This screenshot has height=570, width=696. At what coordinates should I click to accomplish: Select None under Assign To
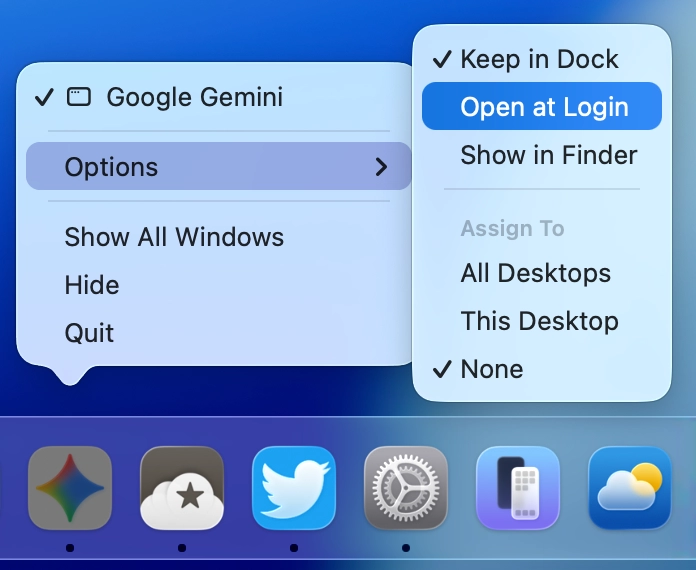(x=491, y=369)
